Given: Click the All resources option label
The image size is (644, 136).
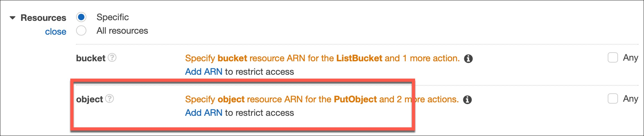Looking at the screenshot, I should tap(122, 31).
